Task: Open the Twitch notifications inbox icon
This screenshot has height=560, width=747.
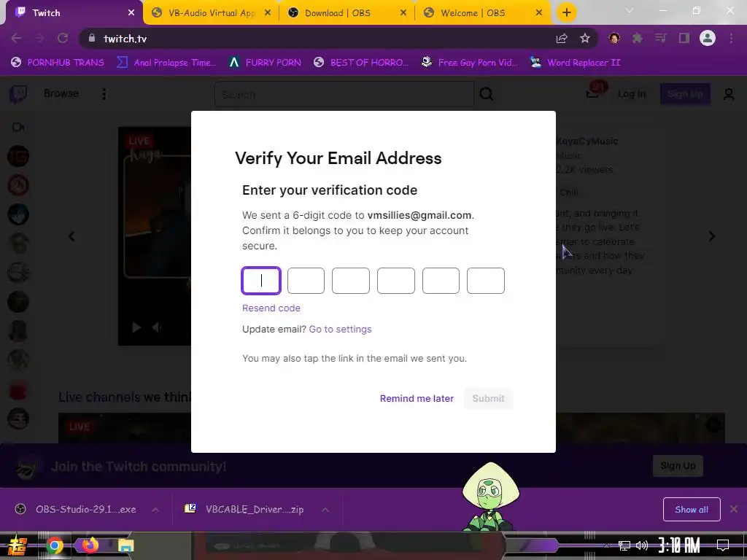Action: pos(592,93)
